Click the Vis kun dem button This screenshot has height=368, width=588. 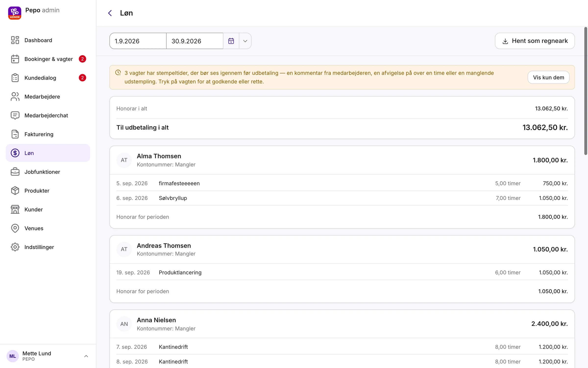coord(548,77)
